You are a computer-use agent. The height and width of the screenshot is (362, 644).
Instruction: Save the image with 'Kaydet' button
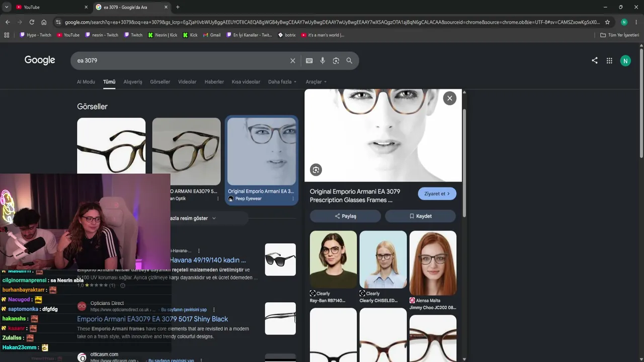421,216
